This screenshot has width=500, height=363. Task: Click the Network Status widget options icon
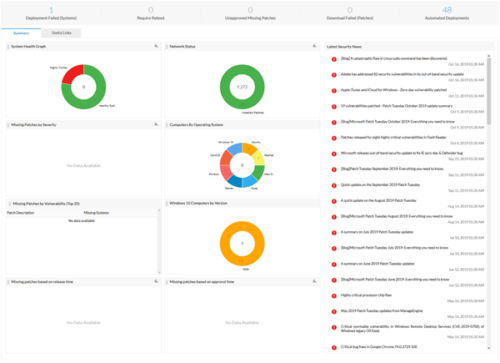(x=314, y=46)
